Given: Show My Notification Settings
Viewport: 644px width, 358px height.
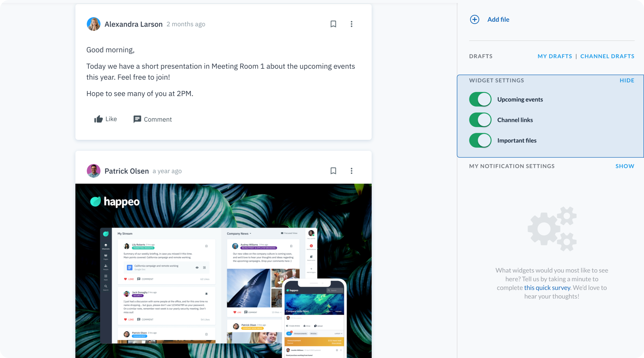Looking at the screenshot, I should 625,166.
